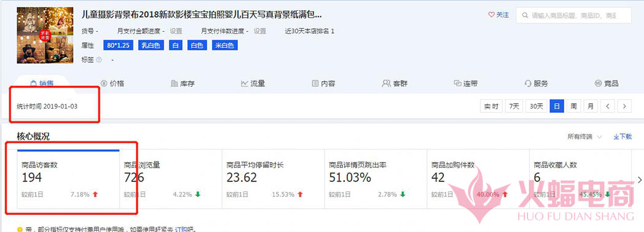Image resolution: width=644 pixels, height=232 pixels.
Task: Click the 统计时间 2019-01-03 text
Action: coord(47,106)
